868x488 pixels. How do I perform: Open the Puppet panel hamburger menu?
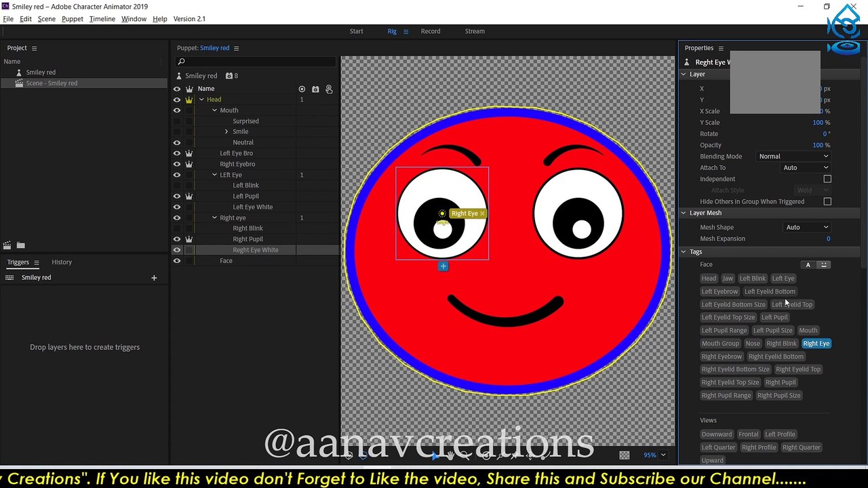(236, 48)
